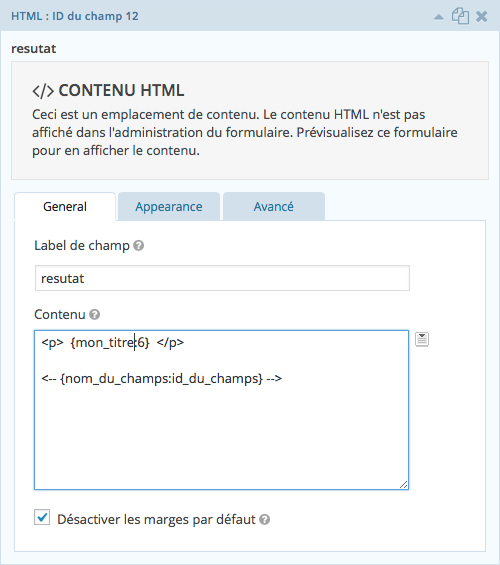Place cursor in the nom_du_champs comment line
The width and height of the screenshot is (500, 565).
162,379
